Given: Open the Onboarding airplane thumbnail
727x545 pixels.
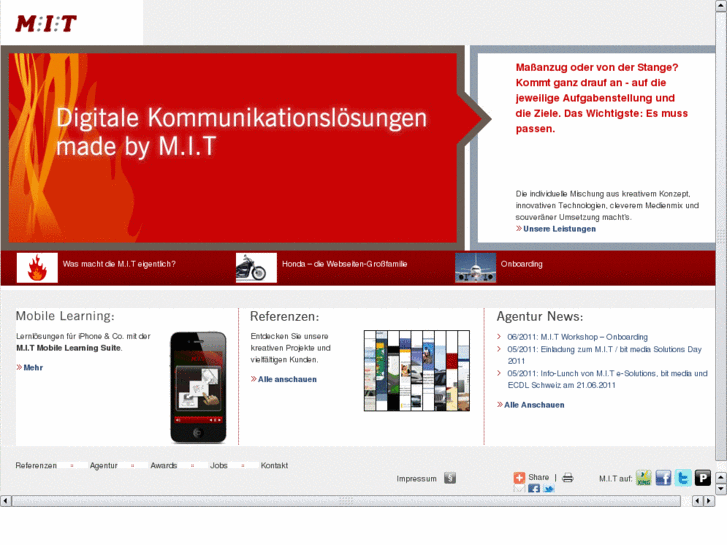Looking at the screenshot, I should click(x=475, y=268).
